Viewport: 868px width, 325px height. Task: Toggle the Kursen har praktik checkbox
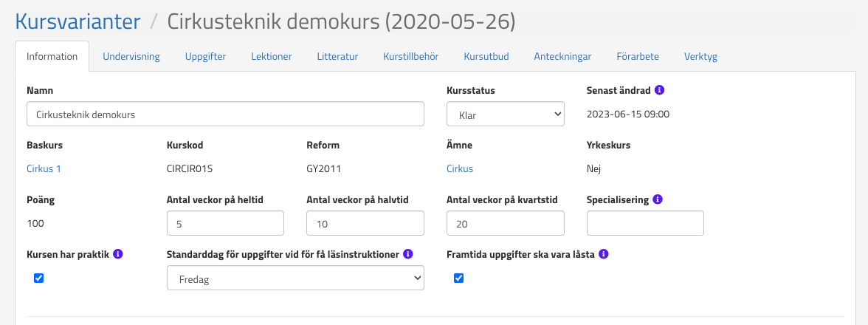(x=39, y=278)
